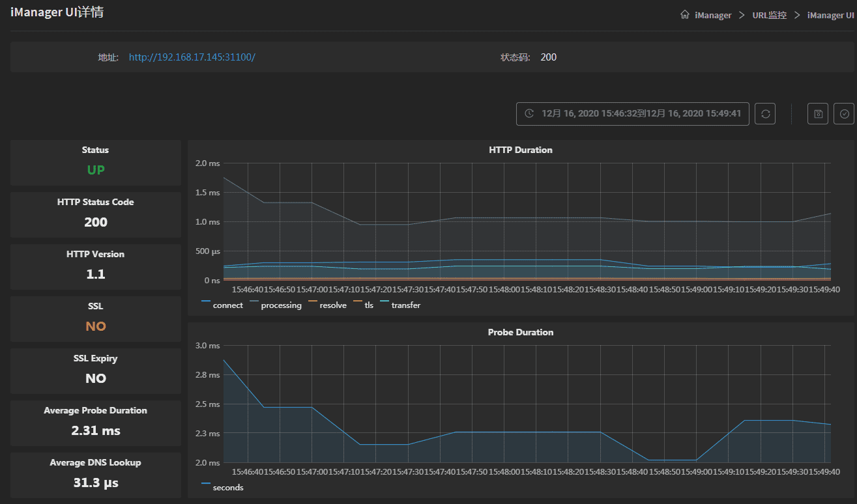Screen dimensions: 857x504
Task: Click the refresh icon button
Action: [765, 114]
